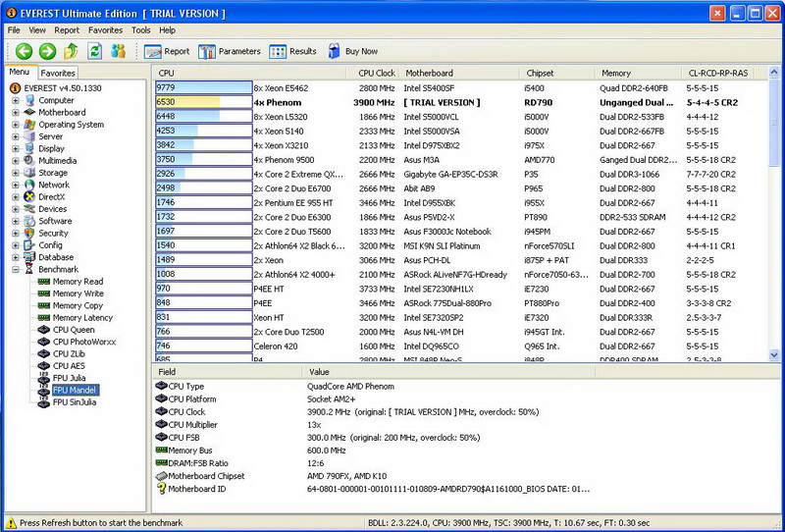This screenshot has width=785, height=532.
Task: Click the Up level arrow toolbar icon
Action: (71, 51)
